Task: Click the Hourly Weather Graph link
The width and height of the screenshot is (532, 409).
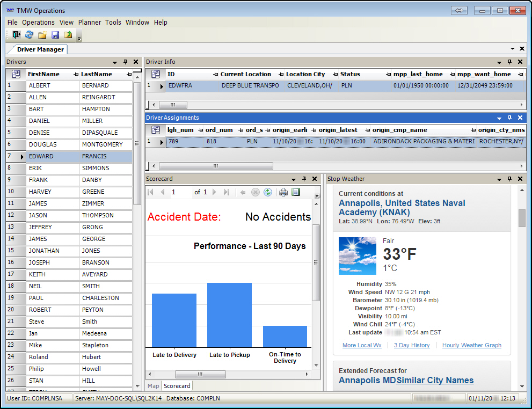Action: [x=471, y=345]
